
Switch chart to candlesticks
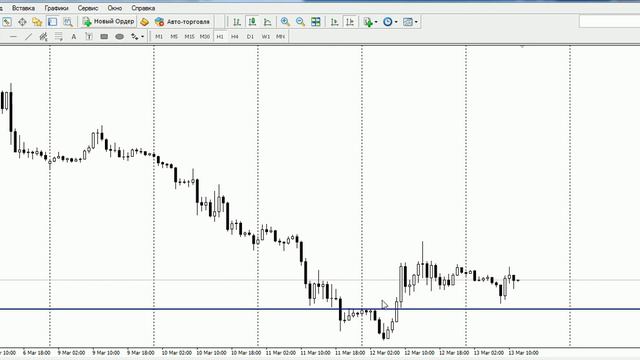pos(252,22)
